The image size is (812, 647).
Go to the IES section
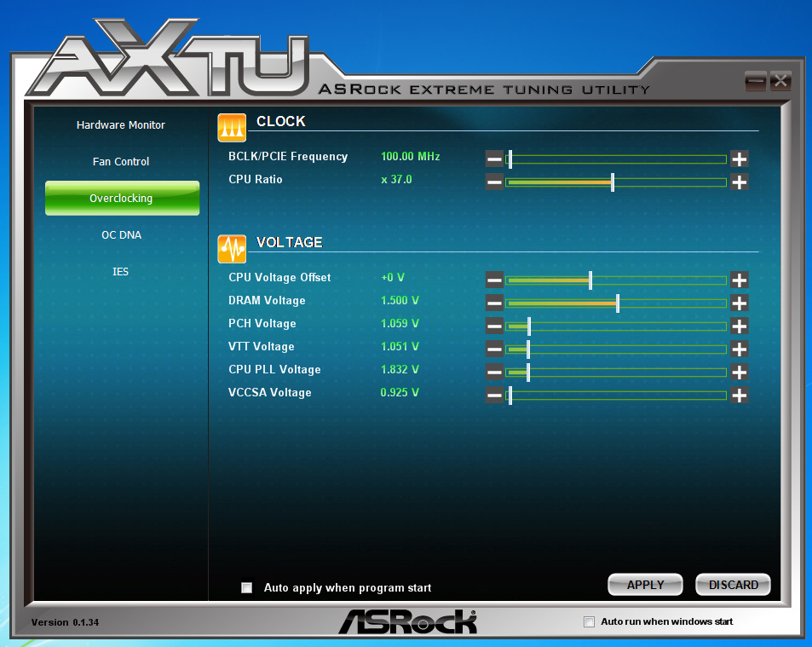(120, 272)
